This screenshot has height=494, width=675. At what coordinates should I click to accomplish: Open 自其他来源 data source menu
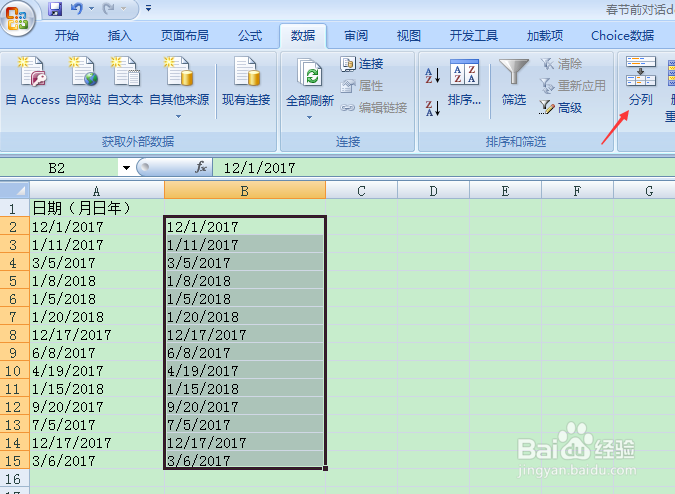coord(179,87)
